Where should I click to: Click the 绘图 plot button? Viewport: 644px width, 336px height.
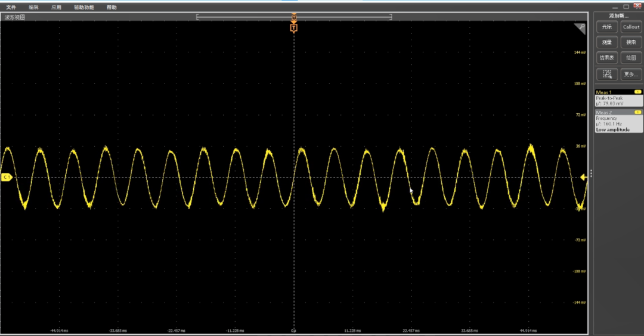point(631,58)
